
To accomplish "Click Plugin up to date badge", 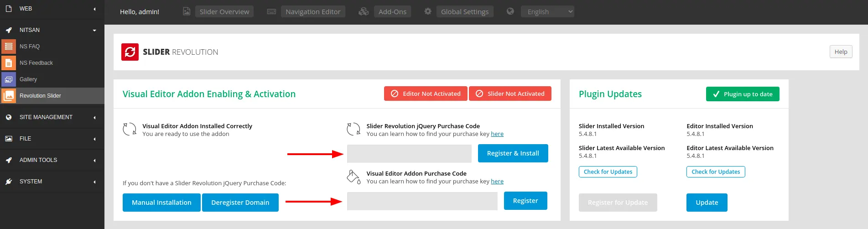I will [x=743, y=94].
